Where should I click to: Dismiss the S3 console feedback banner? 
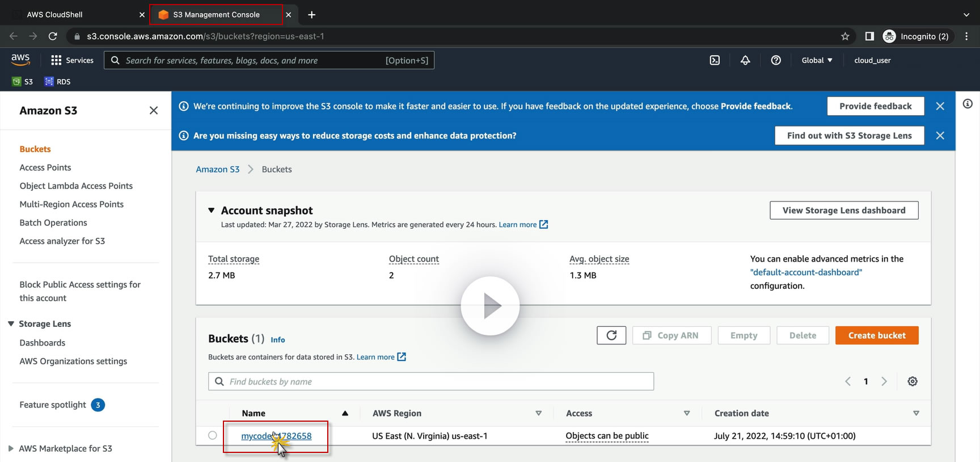tap(940, 106)
